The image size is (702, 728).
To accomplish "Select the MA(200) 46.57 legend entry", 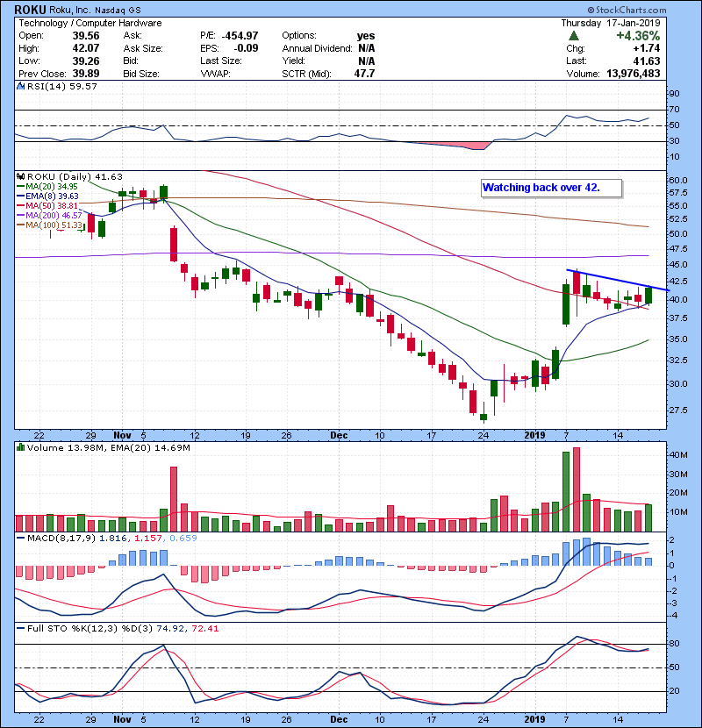I will coord(49,216).
